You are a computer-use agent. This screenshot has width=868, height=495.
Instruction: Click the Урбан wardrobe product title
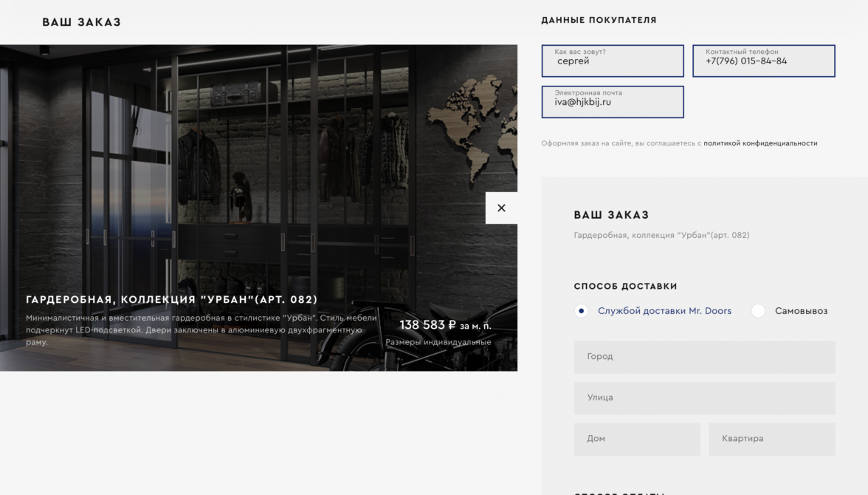172,299
